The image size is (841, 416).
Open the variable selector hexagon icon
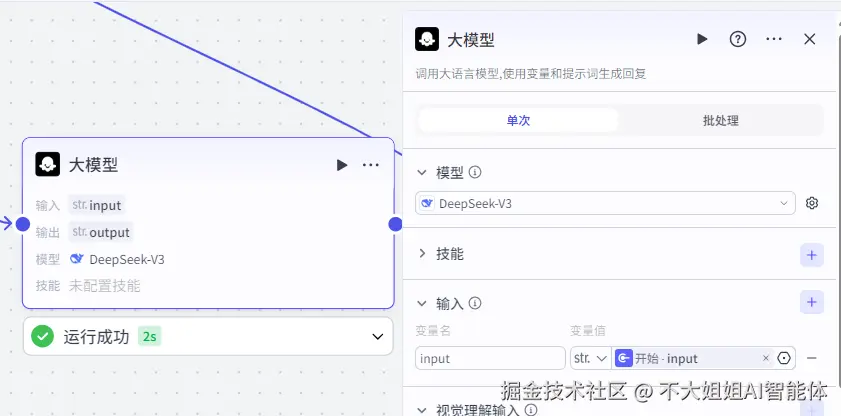click(x=784, y=358)
